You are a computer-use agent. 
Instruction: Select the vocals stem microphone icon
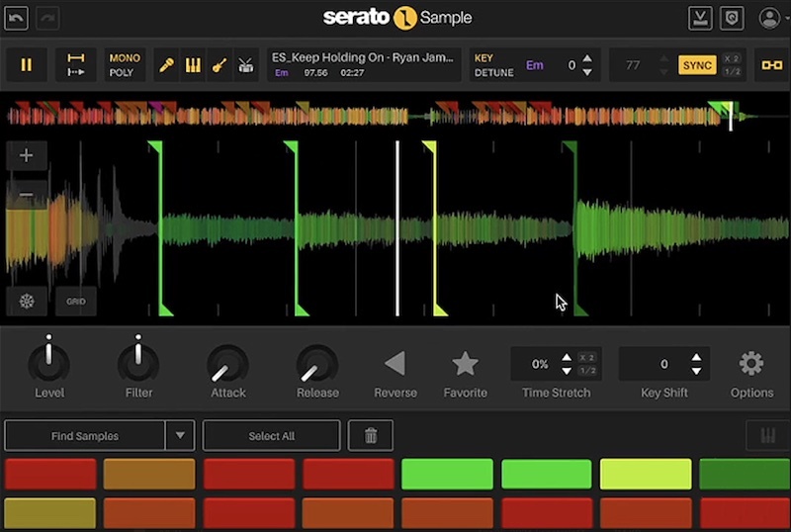pos(167,65)
